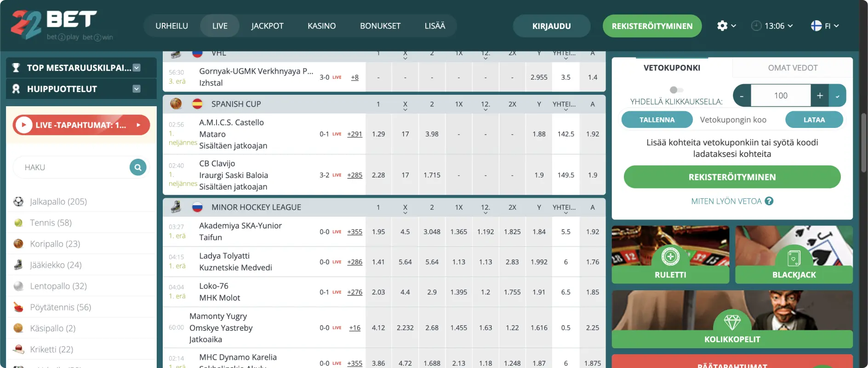This screenshot has width=868, height=368.
Task: Select odds 1.29 for A.M.I.C.S. Castello
Action: 378,134
